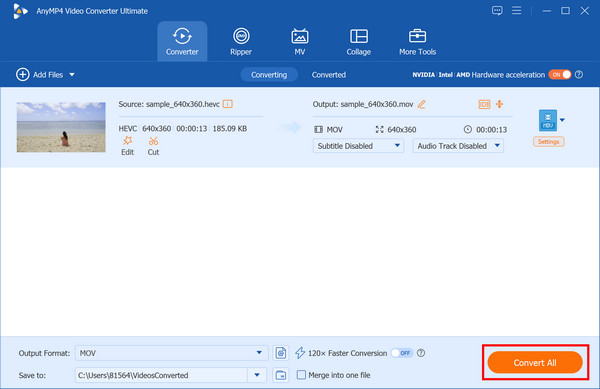The width and height of the screenshot is (600, 389).
Task: Open the hamburger menu icon
Action: (517, 10)
